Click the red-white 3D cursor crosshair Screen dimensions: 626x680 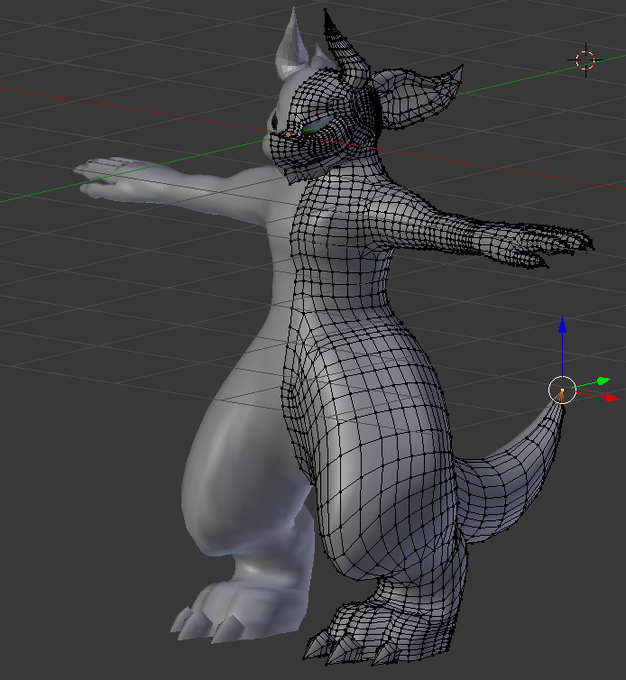[585, 60]
